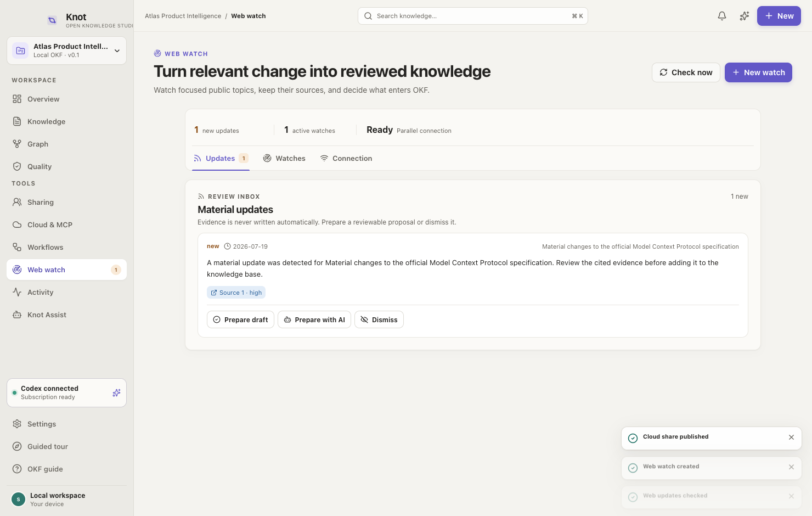This screenshot has width=812, height=516.
Task: Click the Guided tour compass icon
Action: click(x=17, y=446)
